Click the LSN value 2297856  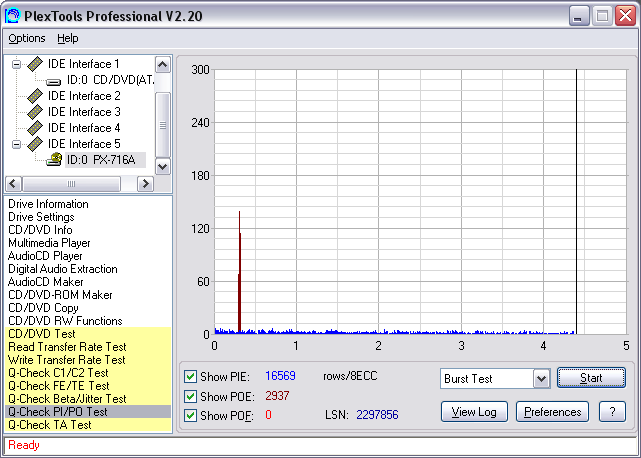coord(377,415)
